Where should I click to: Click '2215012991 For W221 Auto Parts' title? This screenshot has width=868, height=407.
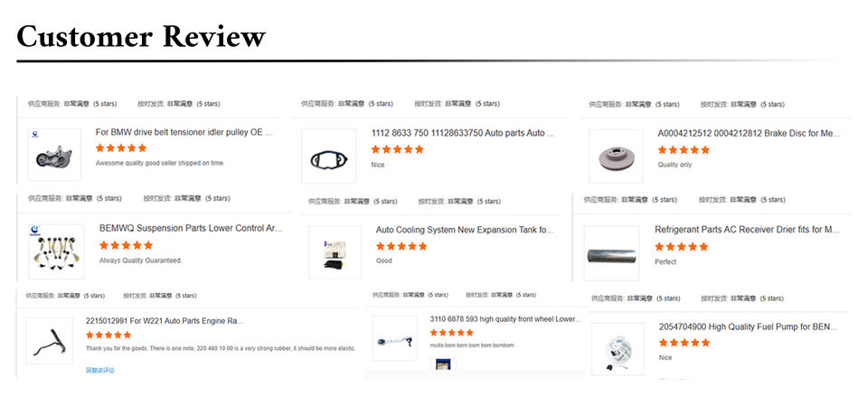(x=165, y=321)
